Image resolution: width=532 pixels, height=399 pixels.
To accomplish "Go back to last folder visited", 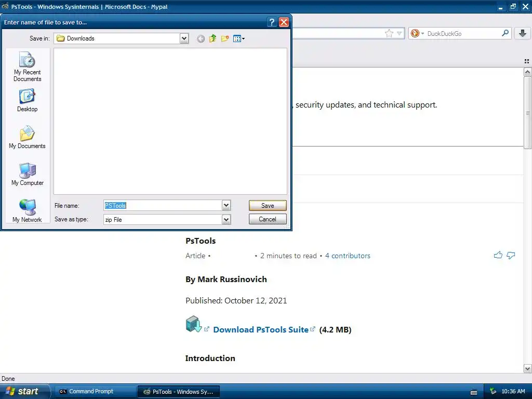I will point(201,38).
